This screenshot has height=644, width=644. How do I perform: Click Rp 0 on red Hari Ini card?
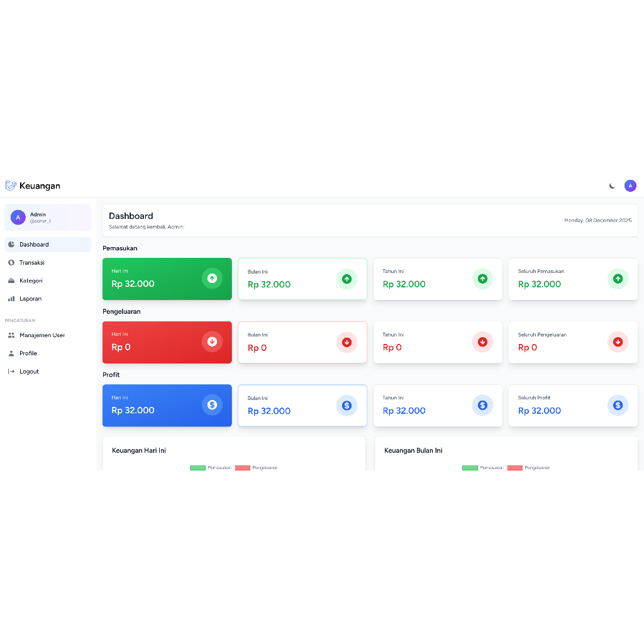pos(121,347)
